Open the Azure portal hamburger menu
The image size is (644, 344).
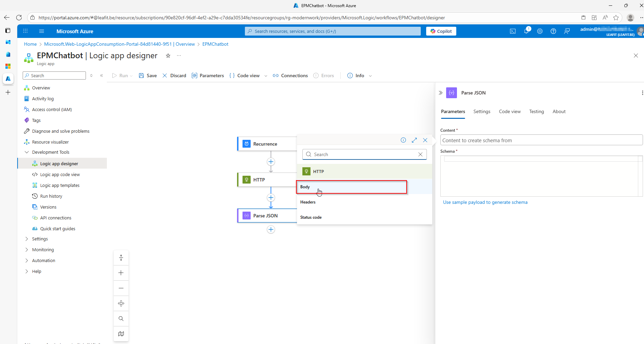[x=42, y=31]
